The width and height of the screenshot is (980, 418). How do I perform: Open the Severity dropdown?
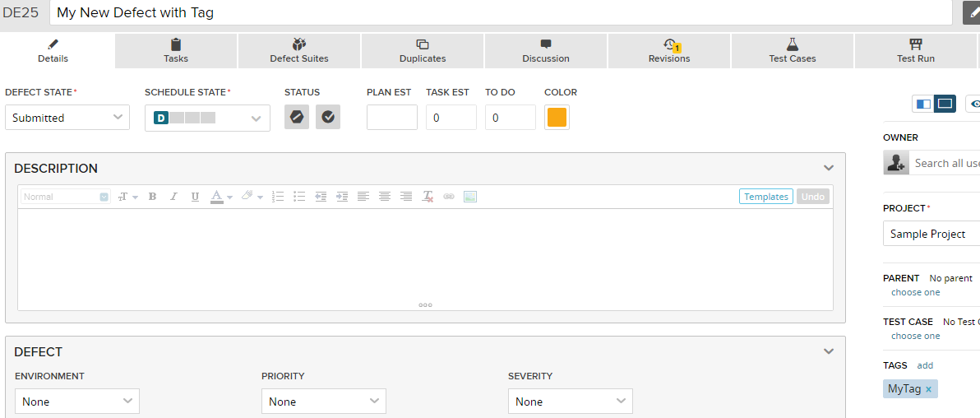point(570,402)
